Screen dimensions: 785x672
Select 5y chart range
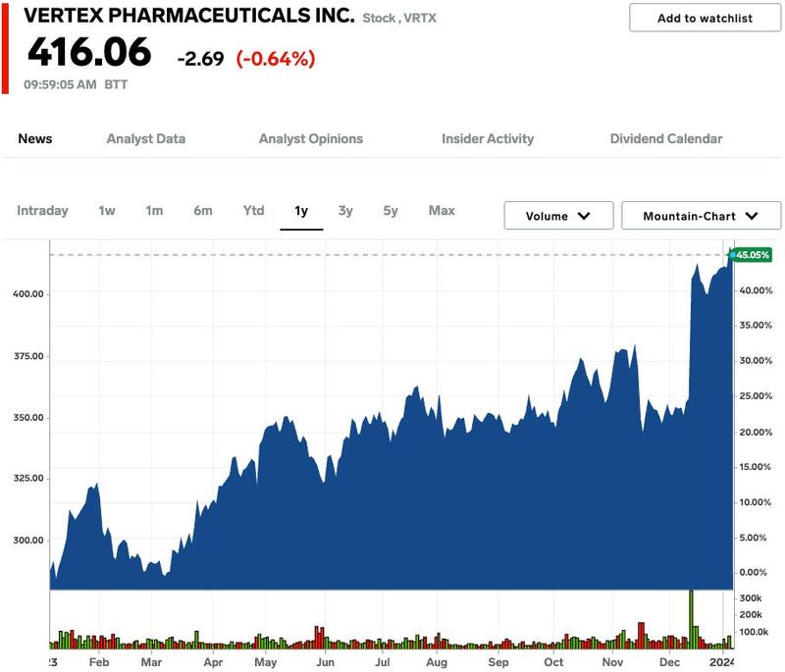pyautogui.click(x=391, y=211)
